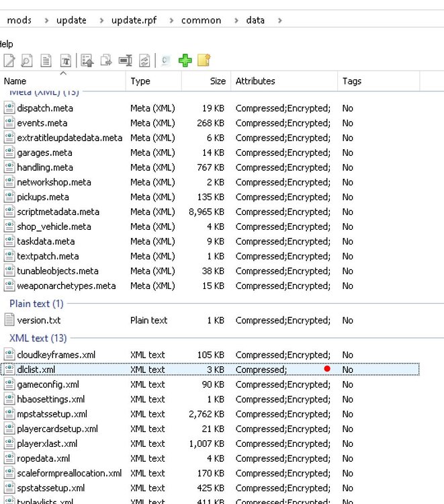The height and width of the screenshot is (504, 444).
Task: Click the file icon next to dispatch.meta
Action: point(9,108)
